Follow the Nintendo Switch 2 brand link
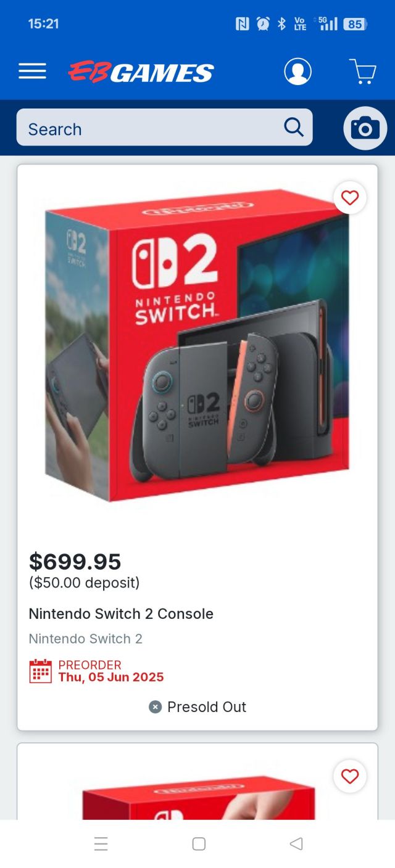This screenshot has height=868, width=395. (86, 639)
